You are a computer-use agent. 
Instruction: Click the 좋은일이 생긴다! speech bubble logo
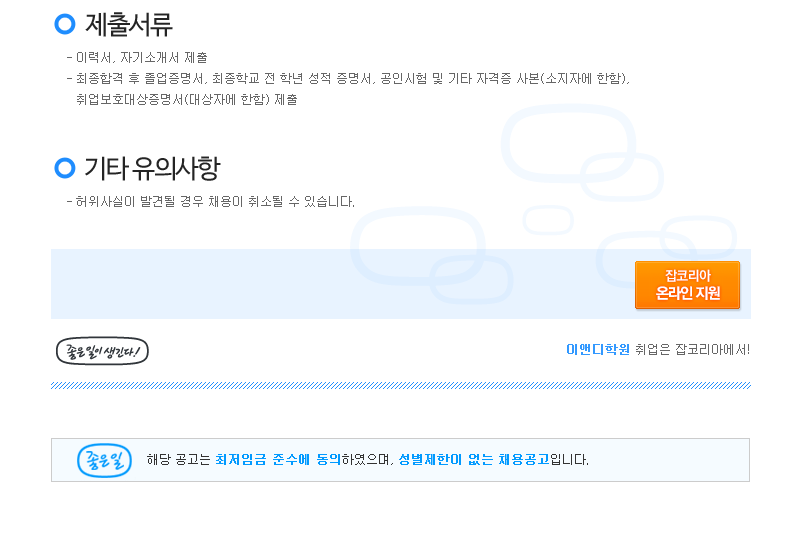(x=102, y=351)
